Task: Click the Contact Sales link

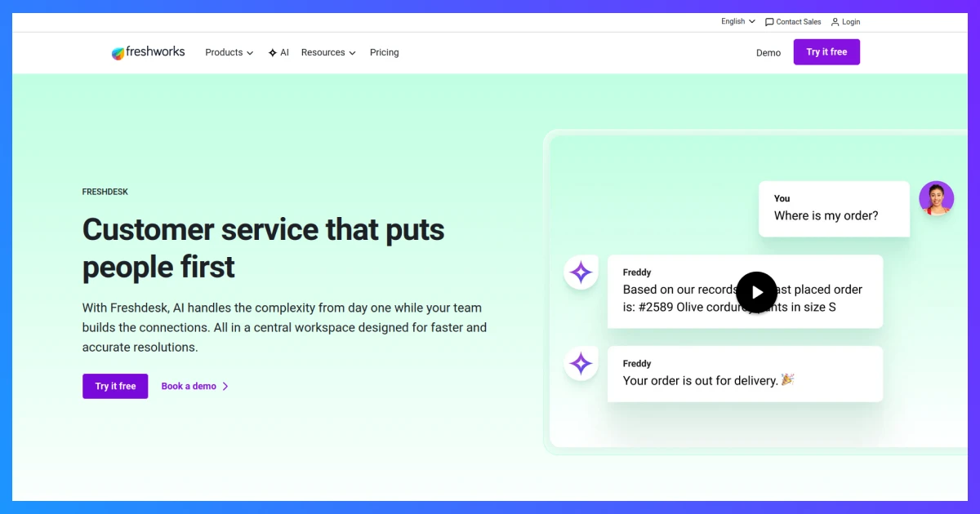Action: 793,22
